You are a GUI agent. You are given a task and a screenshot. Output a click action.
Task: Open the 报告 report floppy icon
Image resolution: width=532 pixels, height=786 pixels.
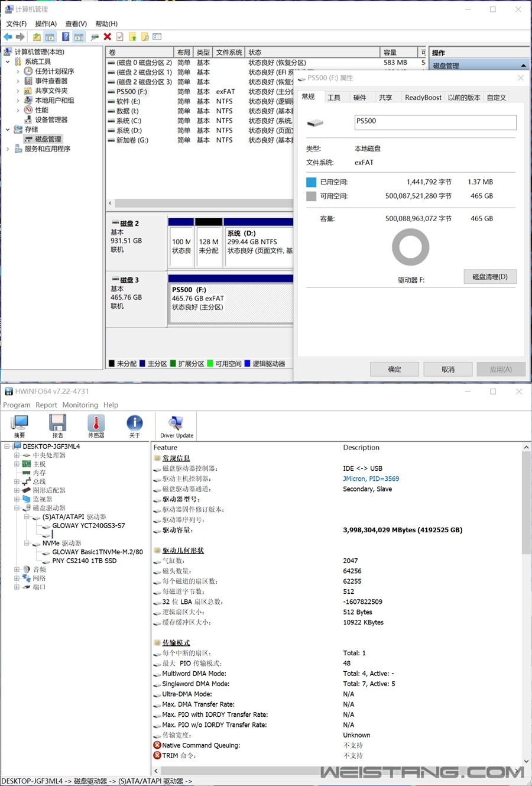pyautogui.click(x=58, y=426)
